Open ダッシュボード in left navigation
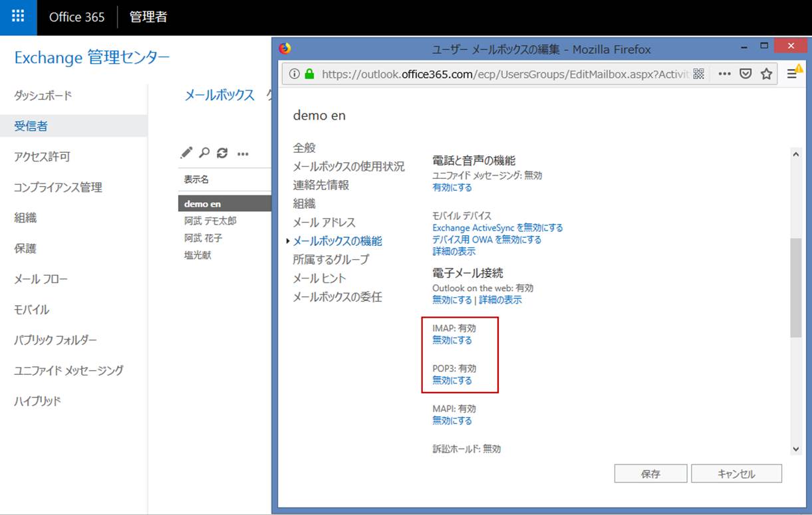Screen dimensions: 812x515 point(43,96)
